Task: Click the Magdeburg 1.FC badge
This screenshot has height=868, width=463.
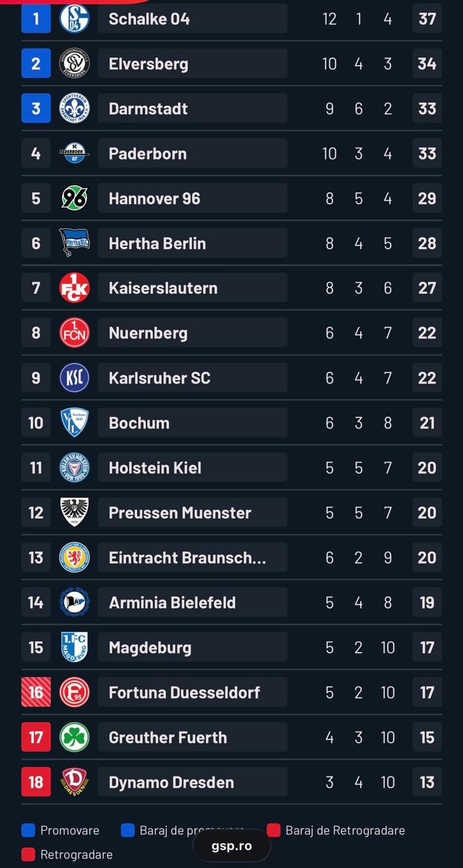Action: (x=75, y=647)
